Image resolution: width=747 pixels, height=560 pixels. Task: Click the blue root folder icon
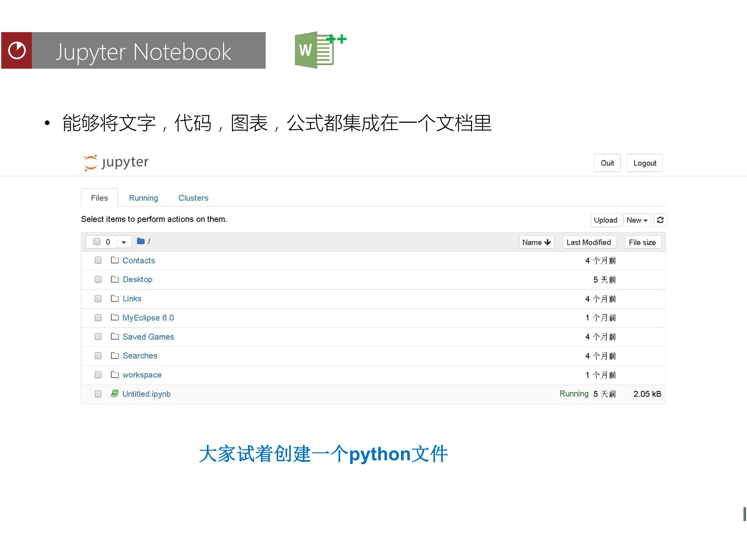(141, 241)
